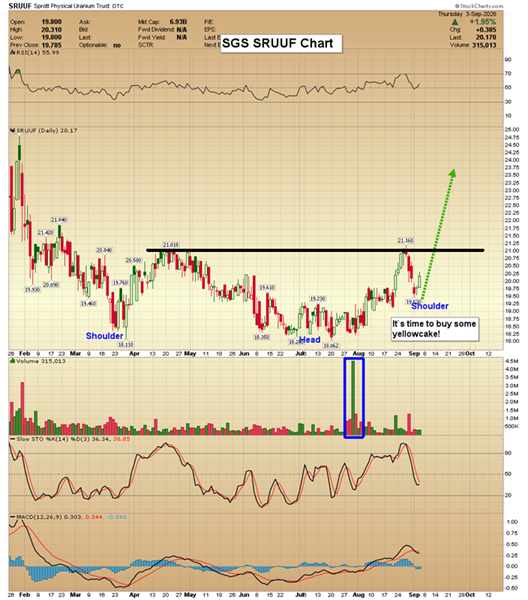Viewport: 528px width, 600px height.
Task: Click the 21.840 peak price label
Action: (x=59, y=220)
